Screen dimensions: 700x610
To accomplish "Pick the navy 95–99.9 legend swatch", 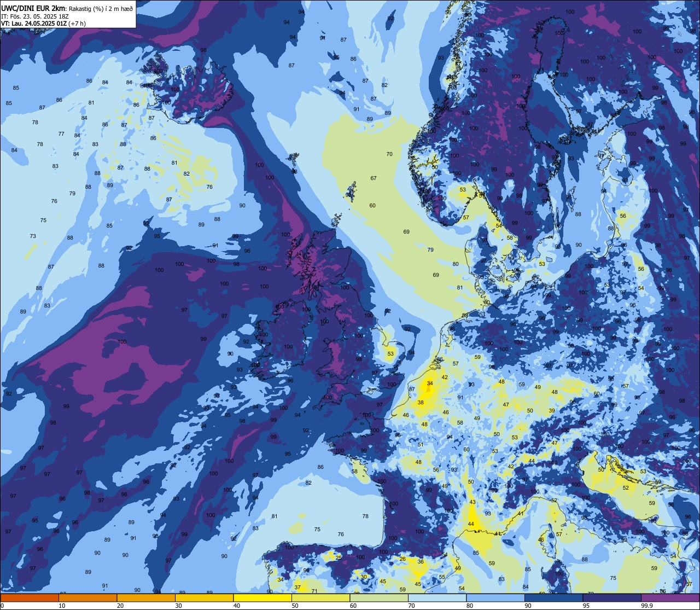I will click(612, 597).
